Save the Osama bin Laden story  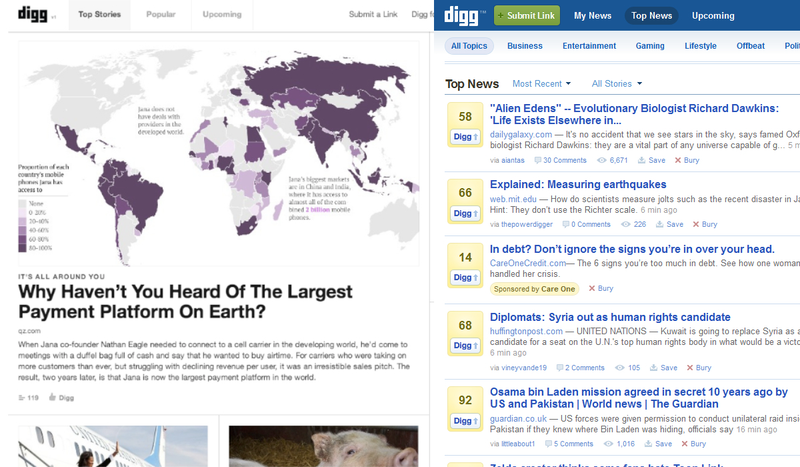(x=658, y=444)
